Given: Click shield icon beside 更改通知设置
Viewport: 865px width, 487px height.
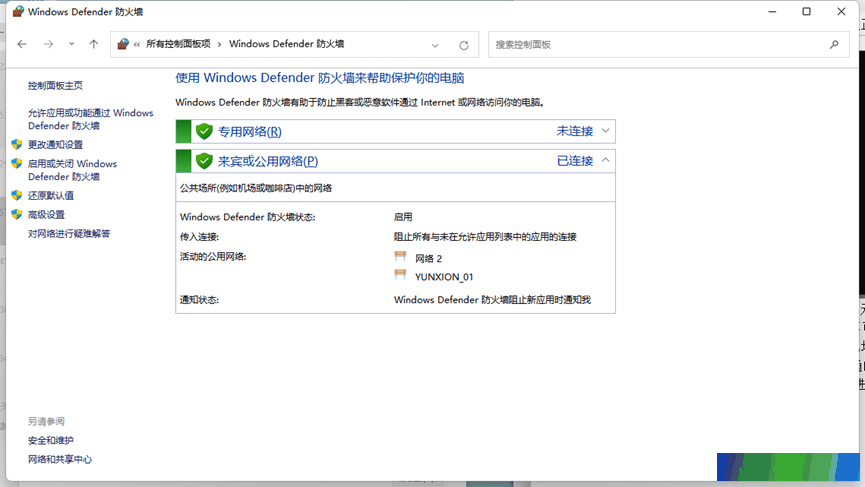Looking at the screenshot, I should tap(17, 145).
